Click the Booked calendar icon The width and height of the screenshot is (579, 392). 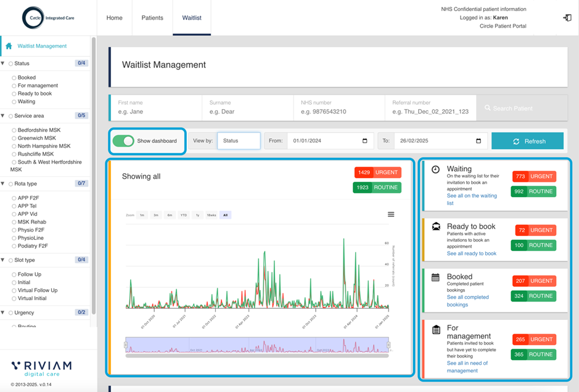[435, 277]
